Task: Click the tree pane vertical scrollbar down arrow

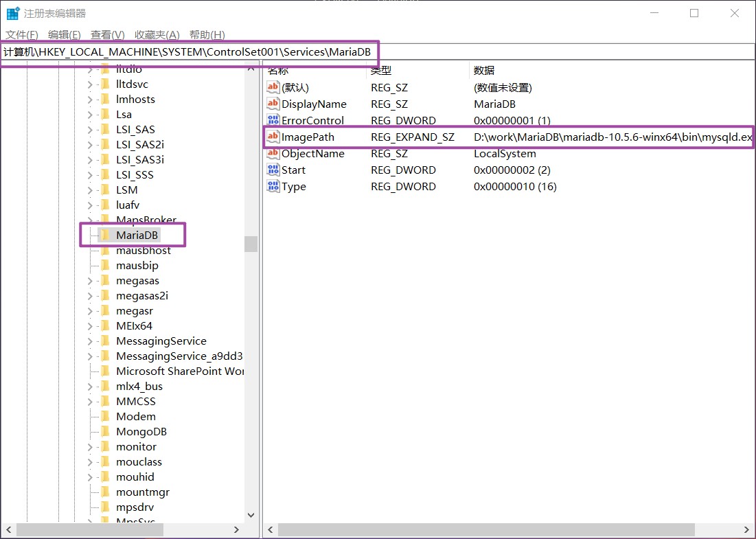Action: pyautogui.click(x=251, y=515)
